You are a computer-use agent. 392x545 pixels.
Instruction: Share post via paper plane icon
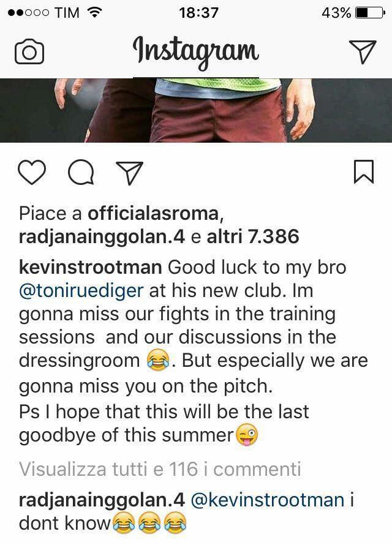130,173
